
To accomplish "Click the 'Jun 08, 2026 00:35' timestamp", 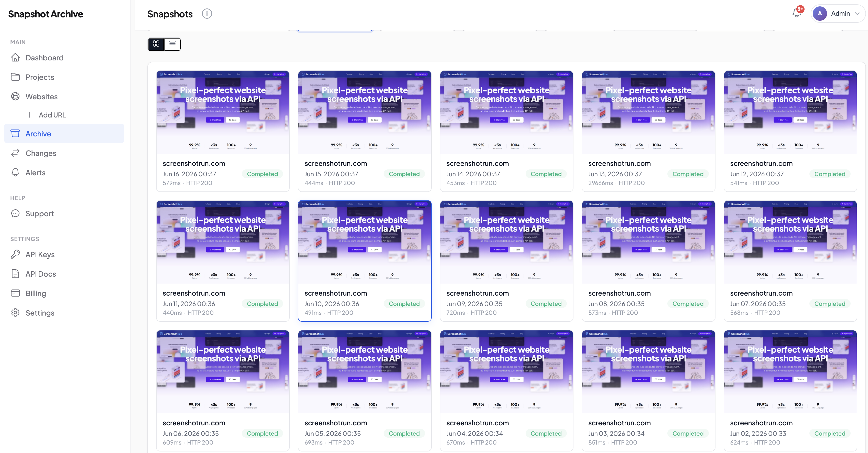I will click(x=616, y=304).
